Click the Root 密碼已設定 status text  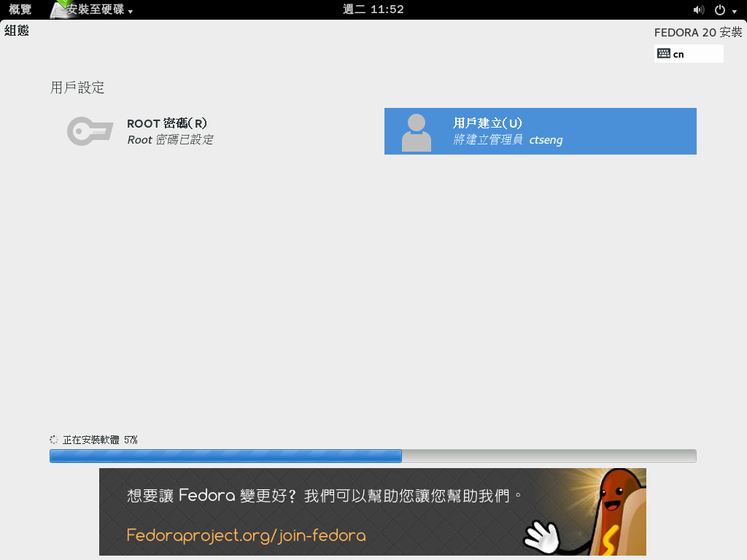[170, 139]
